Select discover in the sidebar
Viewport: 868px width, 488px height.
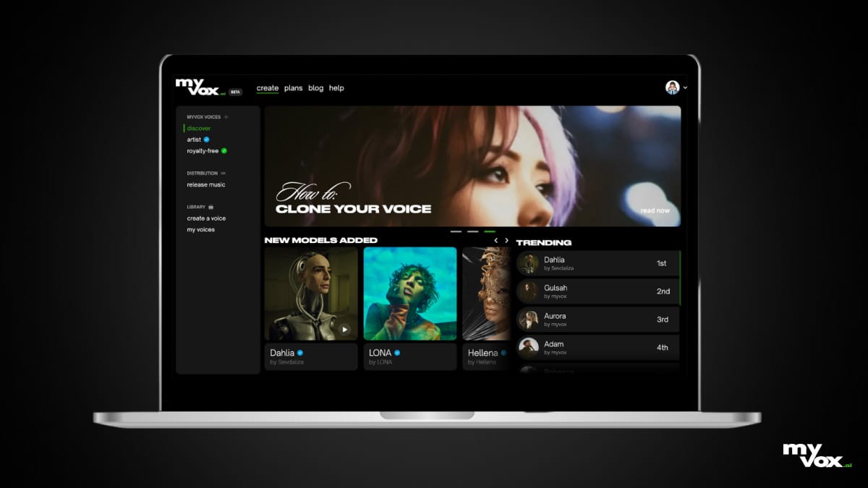tap(199, 129)
